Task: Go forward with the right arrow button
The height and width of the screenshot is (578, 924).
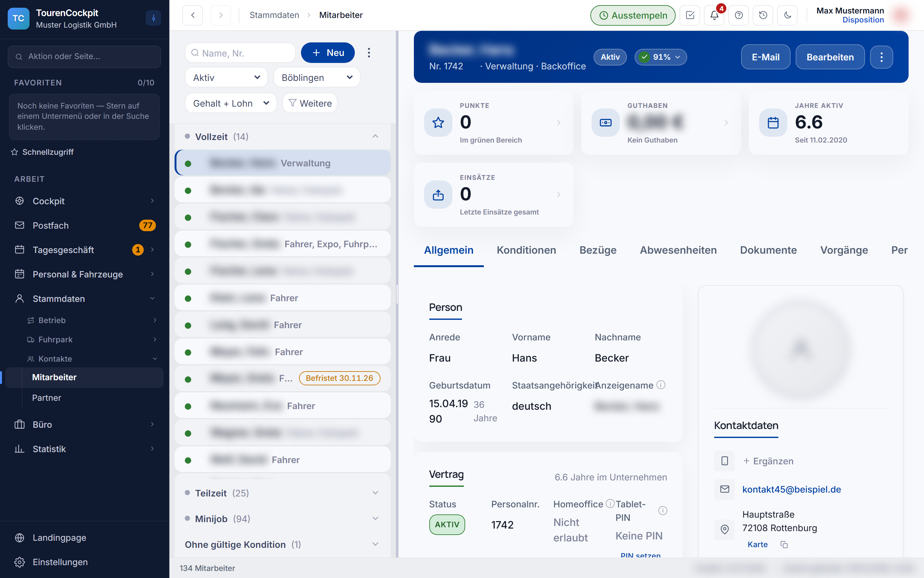Action: (221, 15)
